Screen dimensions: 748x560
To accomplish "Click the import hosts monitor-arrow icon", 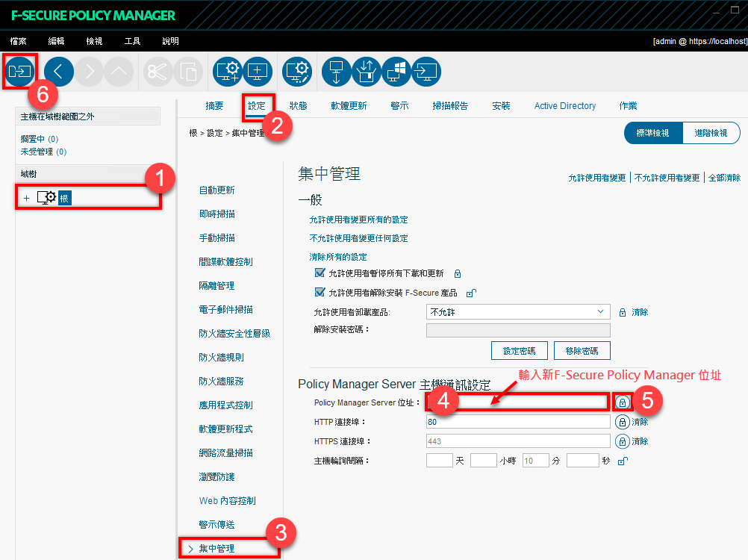I will click(x=426, y=72).
